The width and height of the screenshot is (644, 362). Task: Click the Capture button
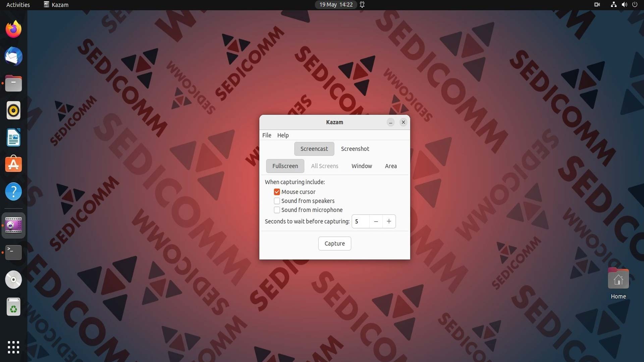[334, 243]
